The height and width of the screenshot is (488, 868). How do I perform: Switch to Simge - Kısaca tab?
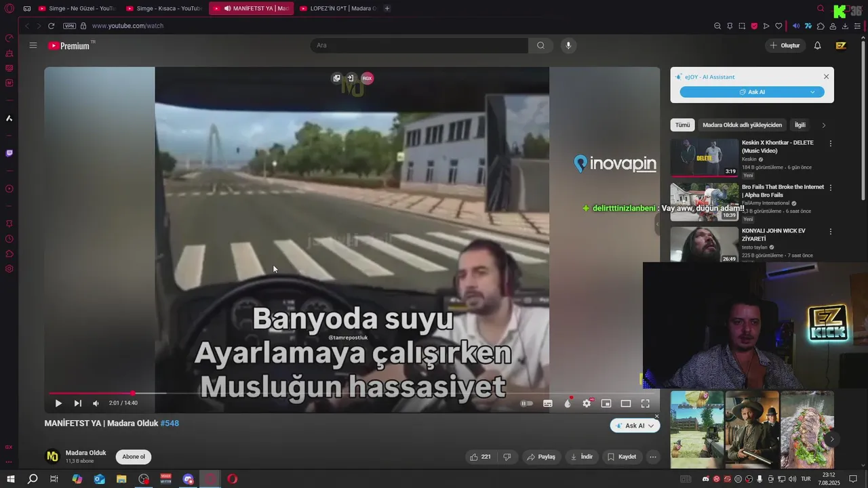click(164, 8)
